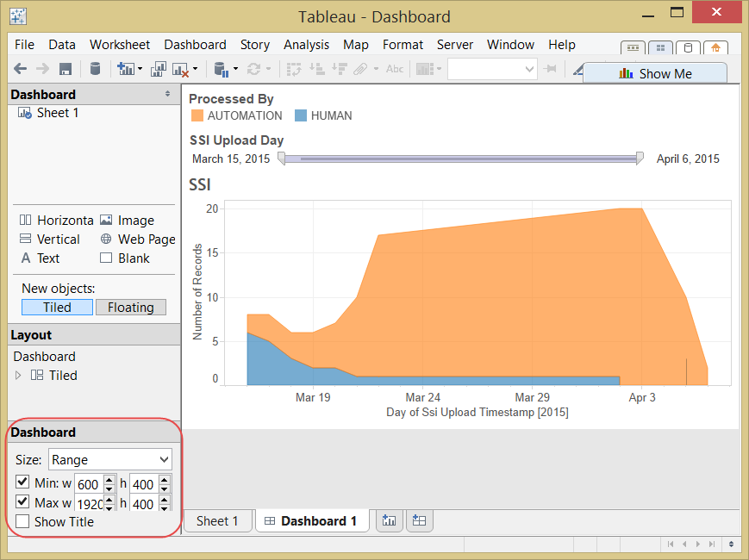Click the HUMAN blue legend swatch

pos(301,115)
